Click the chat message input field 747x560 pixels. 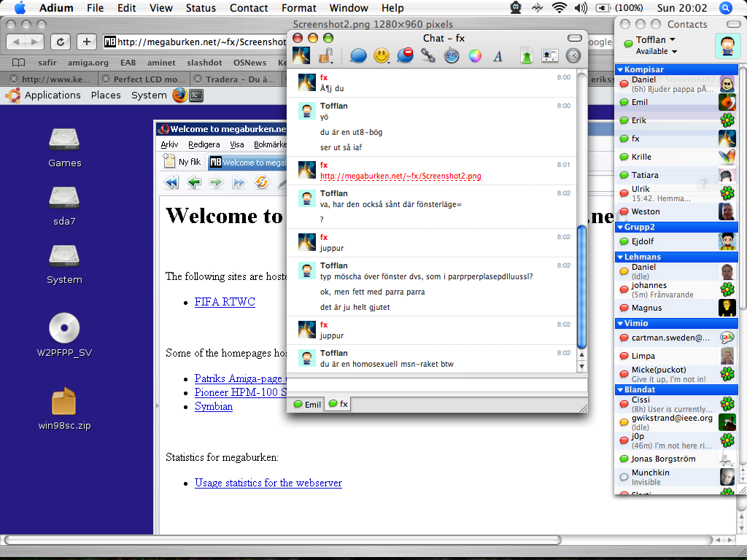point(437,385)
